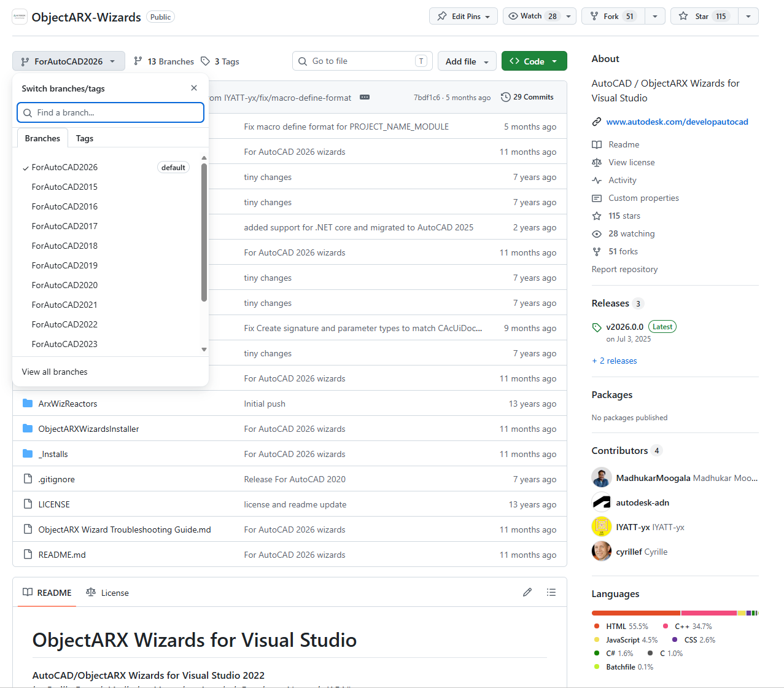Viewport: 784px width, 688px height.
Task: Switch to the Tags tab in popup
Action: [x=85, y=138]
